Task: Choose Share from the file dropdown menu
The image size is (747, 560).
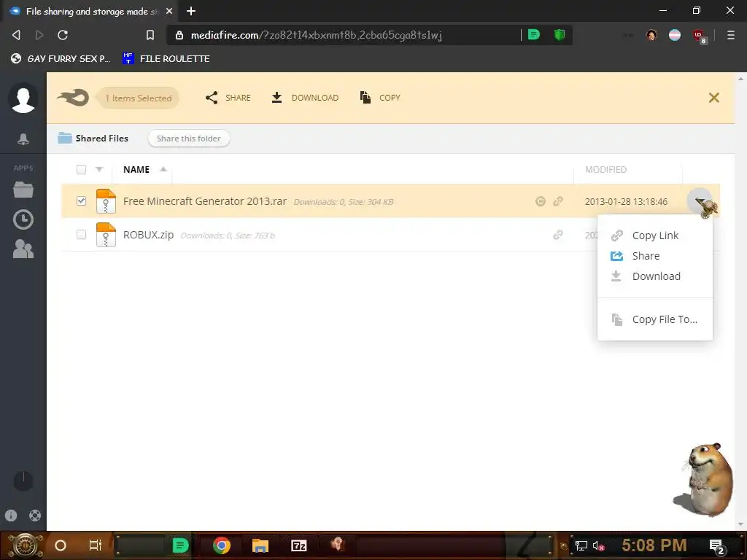Action: tap(655, 256)
